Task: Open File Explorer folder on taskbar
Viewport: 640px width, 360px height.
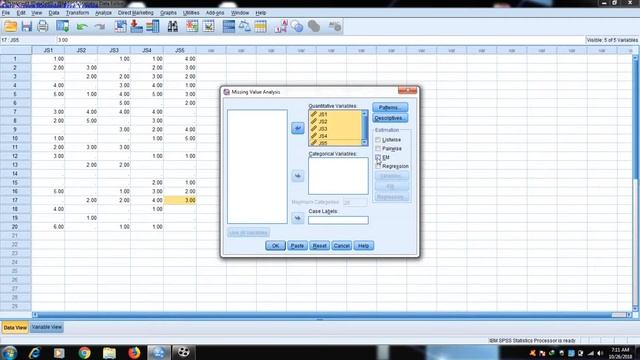Action: pyautogui.click(x=109, y=353)
